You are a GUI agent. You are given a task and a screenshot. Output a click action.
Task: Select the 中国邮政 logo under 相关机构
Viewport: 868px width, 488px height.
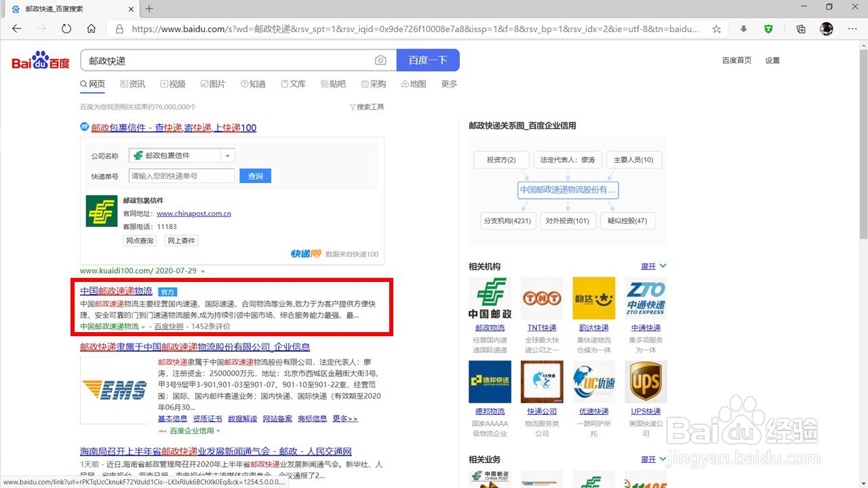pyautogui.click(x=490, y=298)
